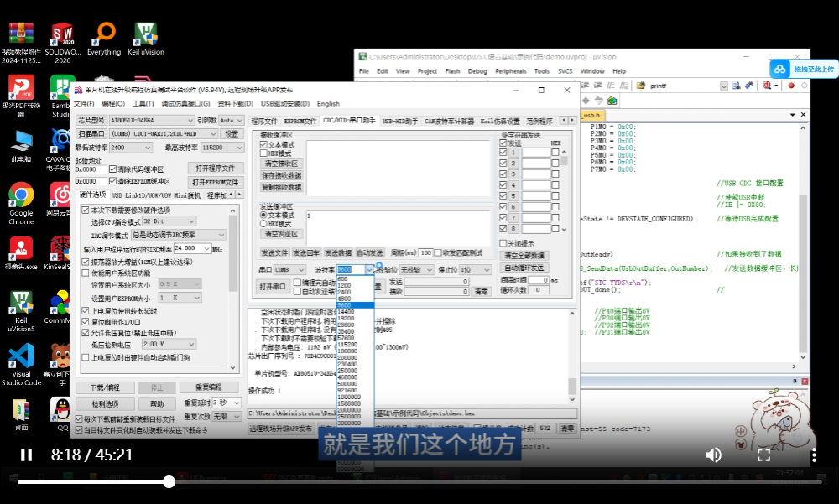Toggle HEX模式 checkbox in receive buffer
This screenshot has height=504, width=839.
(263, 153)
